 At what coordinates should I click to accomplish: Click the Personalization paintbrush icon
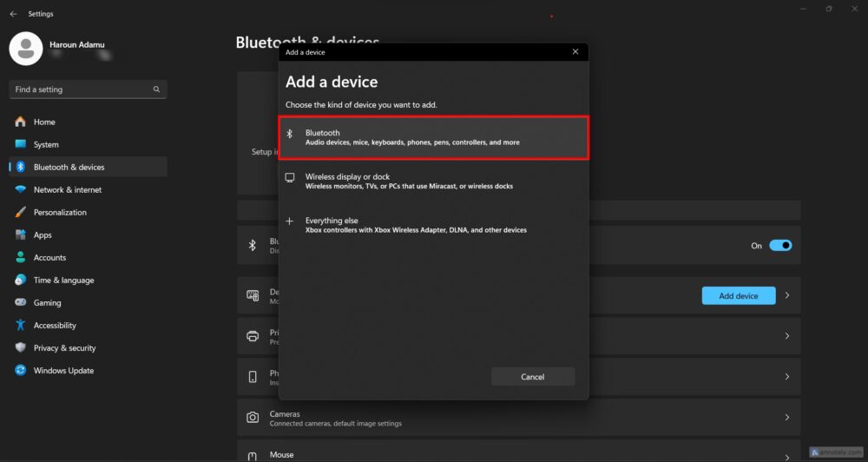(x=20, y=212)
